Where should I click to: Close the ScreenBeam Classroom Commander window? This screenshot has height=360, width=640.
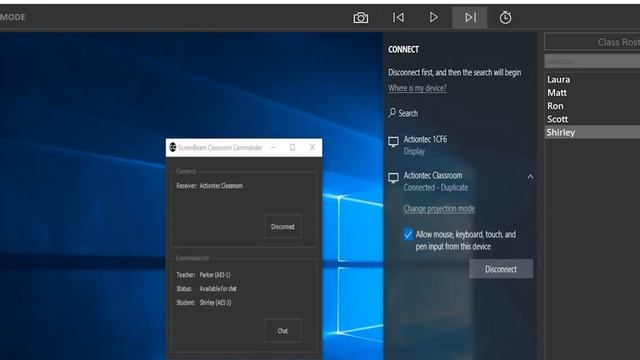(x=312, y=147)
